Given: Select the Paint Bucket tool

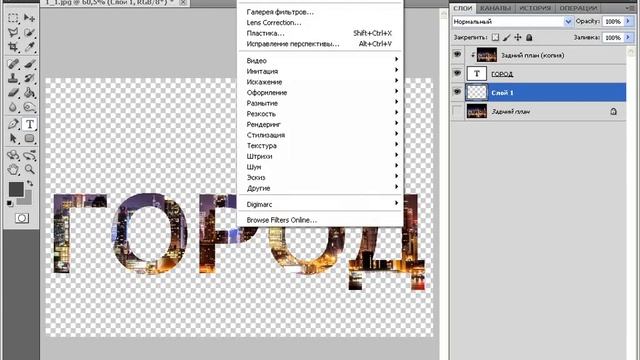Looking at the screenshot, I should [x=29, y=93].
